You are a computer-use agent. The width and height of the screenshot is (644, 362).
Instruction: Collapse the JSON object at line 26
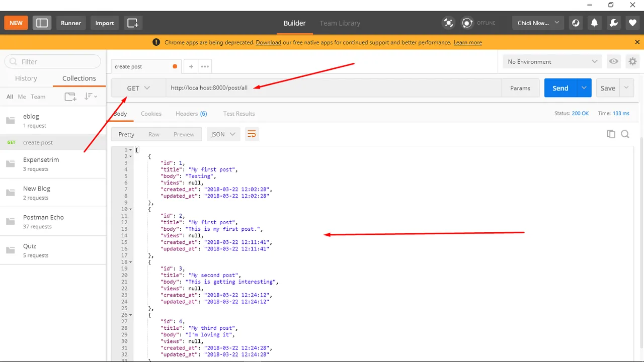click(131, 315)
